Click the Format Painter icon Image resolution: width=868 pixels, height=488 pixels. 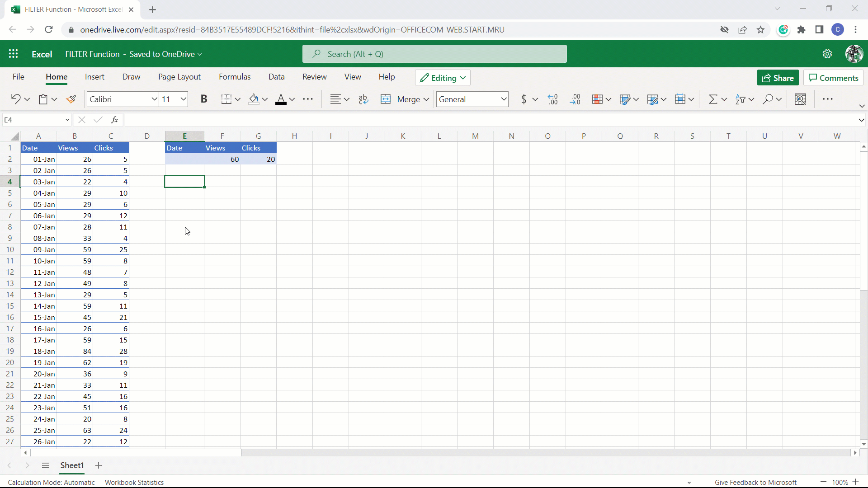pyautogui.click(x=71, y=99)
